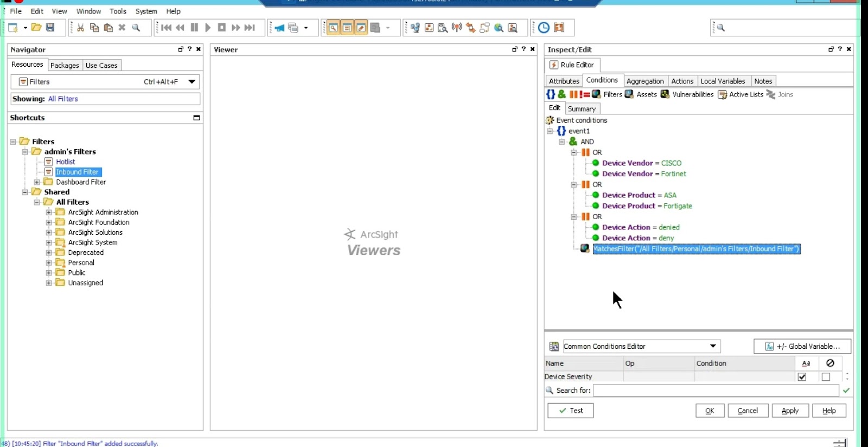
Task: Play the event replay
Action: (x=208, y=28)
